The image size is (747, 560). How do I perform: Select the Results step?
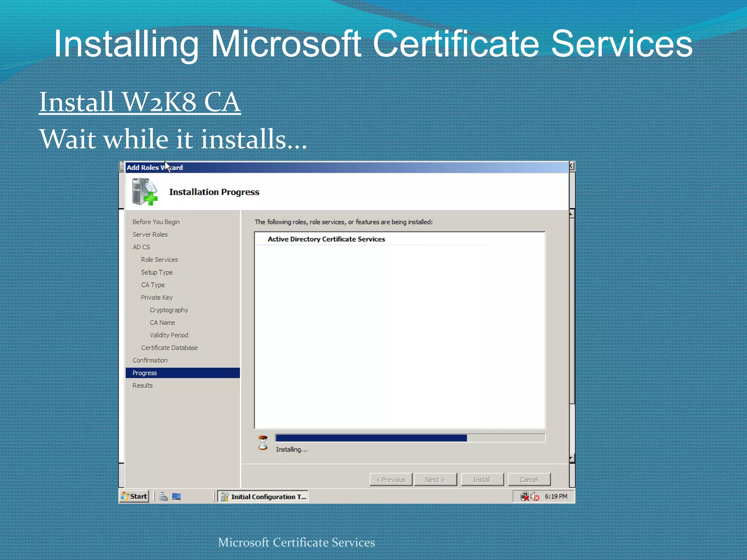143,385
